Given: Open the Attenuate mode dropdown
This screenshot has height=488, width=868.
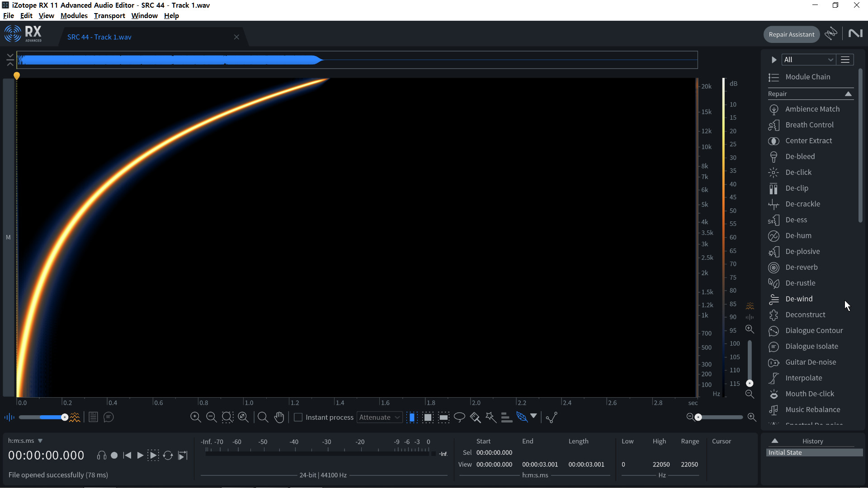Looking at the screenshot, I should pyautogui.click(x=379, y=417).
